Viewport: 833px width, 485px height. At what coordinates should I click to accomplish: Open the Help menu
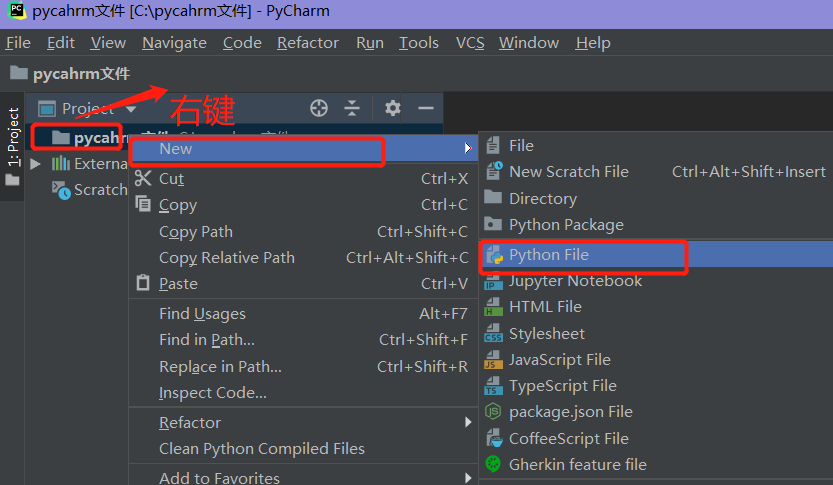(x=593, y=42)
